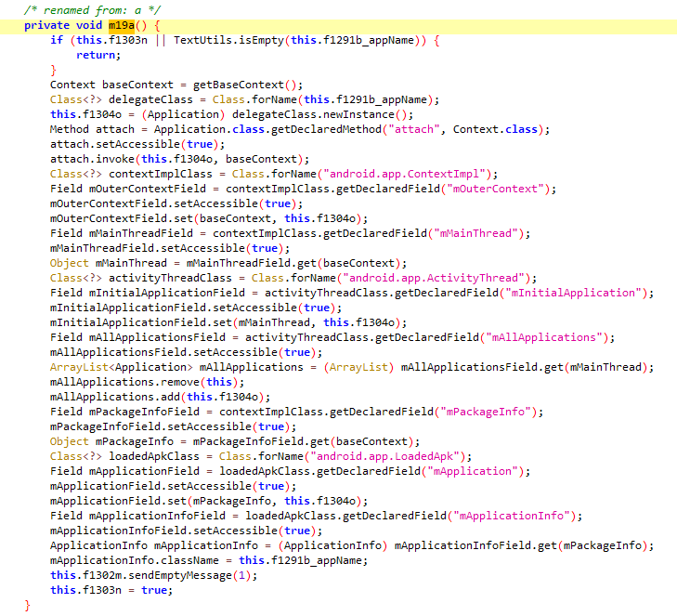Click the "attach" string literal
This screenshot has width=677, height=616.
click(414, 129)
